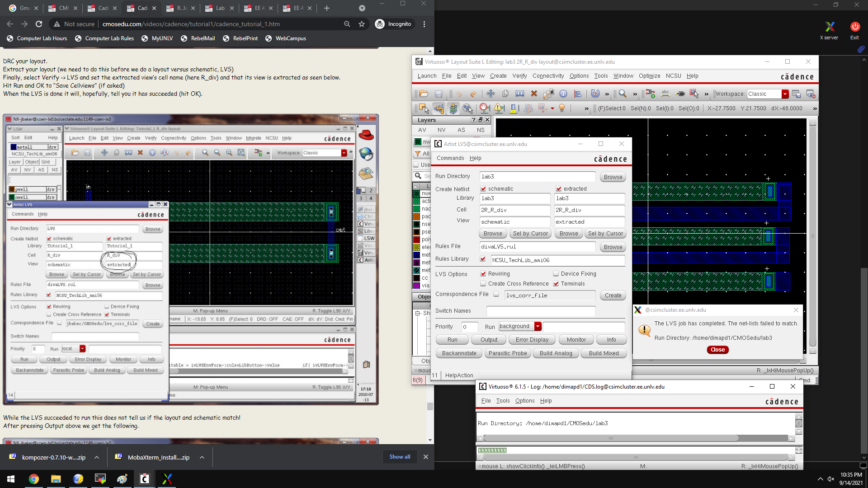This screenshot has width=868, height=488.
Task: Click the Open folder icon in Virtuoso toolbar
Action: coord(424,94)
